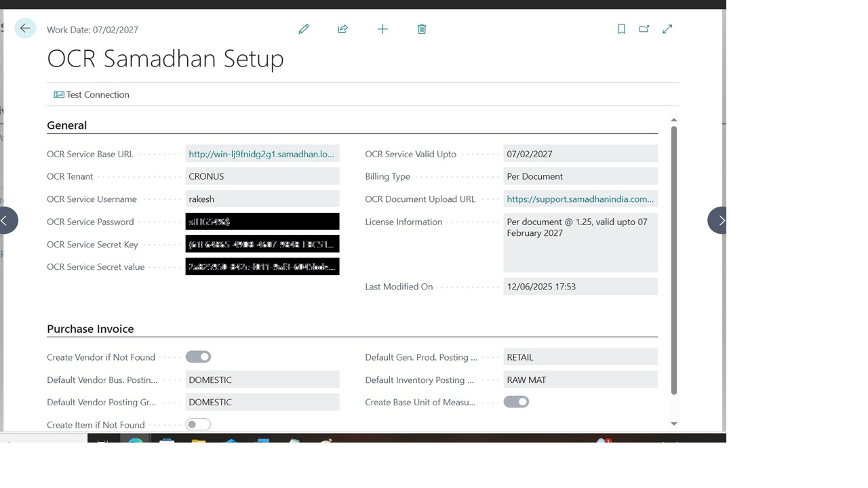
Task: Click the OCR Tenant field showing CRONUS
Action: [x=262, y=176]
